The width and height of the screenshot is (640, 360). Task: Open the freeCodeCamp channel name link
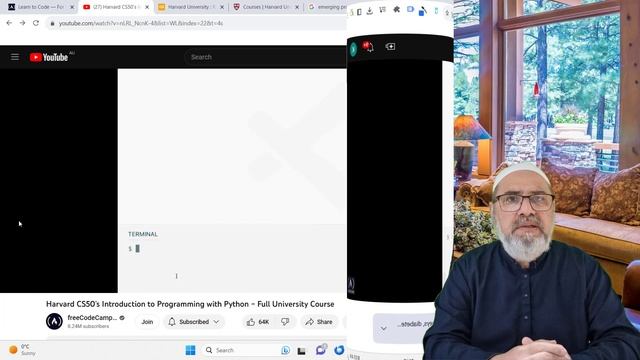(x=92, y=318)
